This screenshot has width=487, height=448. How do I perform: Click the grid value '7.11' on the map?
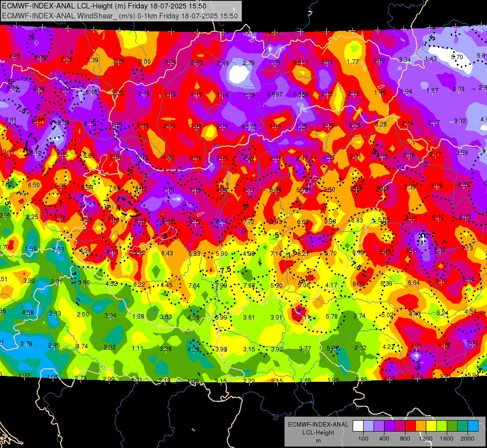pos(305,317)
